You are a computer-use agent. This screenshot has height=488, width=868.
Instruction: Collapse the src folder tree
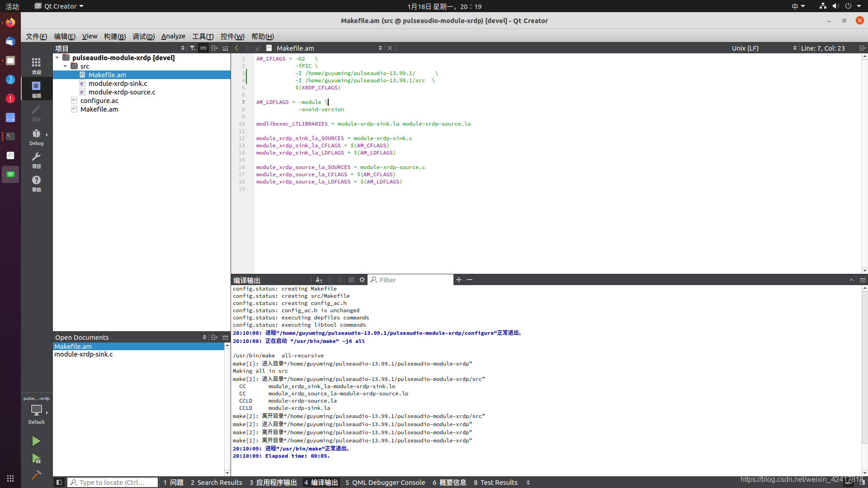(66, 66)
